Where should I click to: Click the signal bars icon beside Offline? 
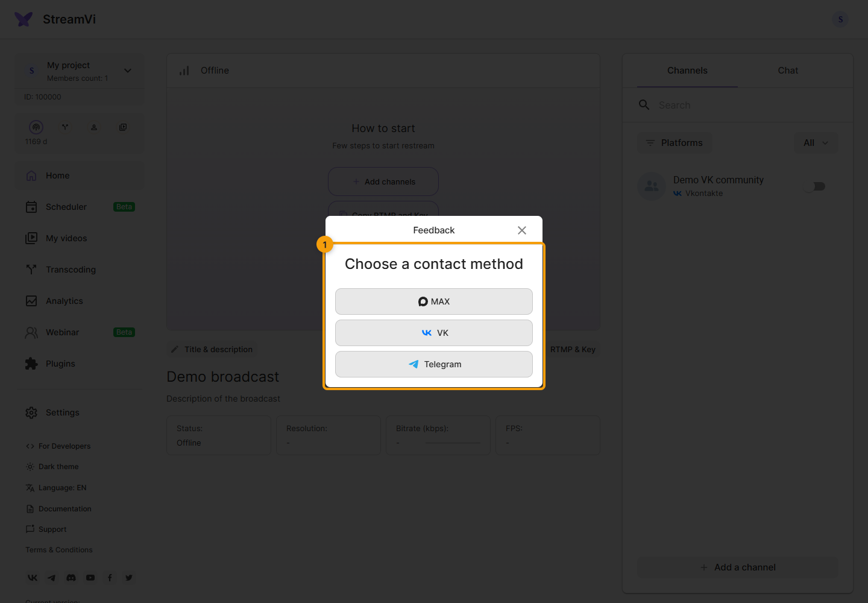click(x=184, y=71)
